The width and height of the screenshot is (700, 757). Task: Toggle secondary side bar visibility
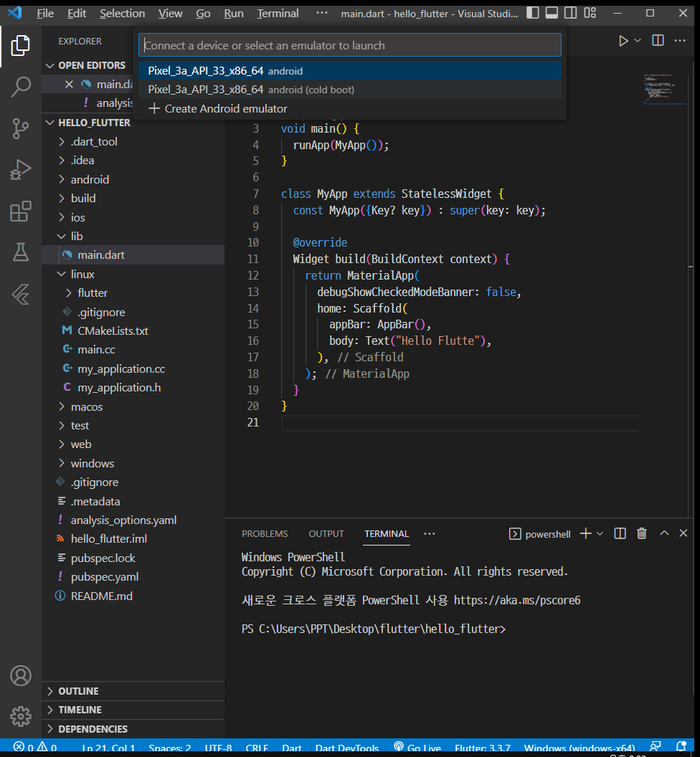coord(570,13)
